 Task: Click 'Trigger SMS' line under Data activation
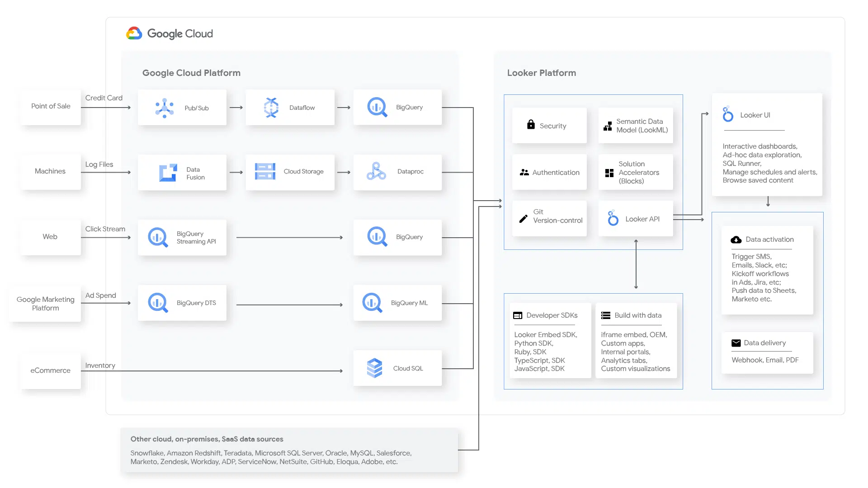point(752,257)
